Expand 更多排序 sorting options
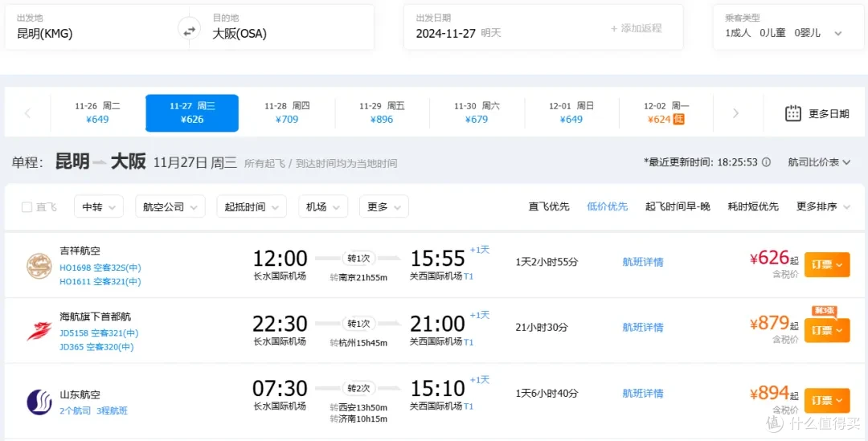The image size is (868, 441). click(823, 206)
